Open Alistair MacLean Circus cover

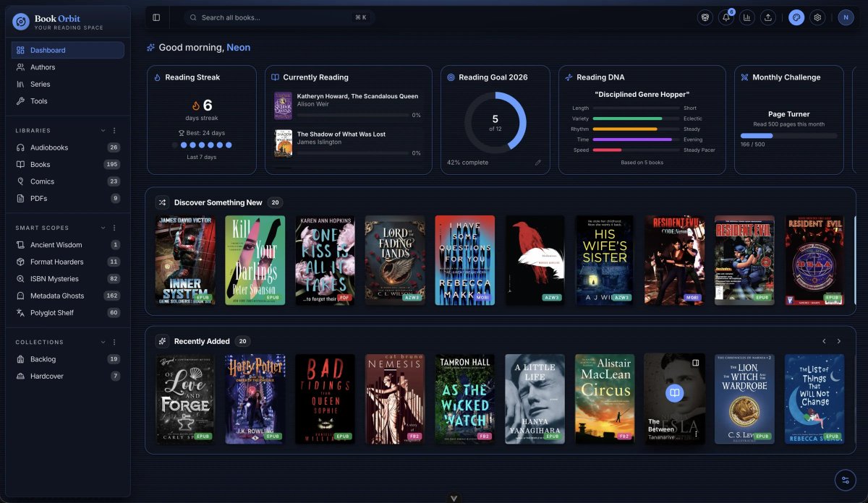coord(605,399)
